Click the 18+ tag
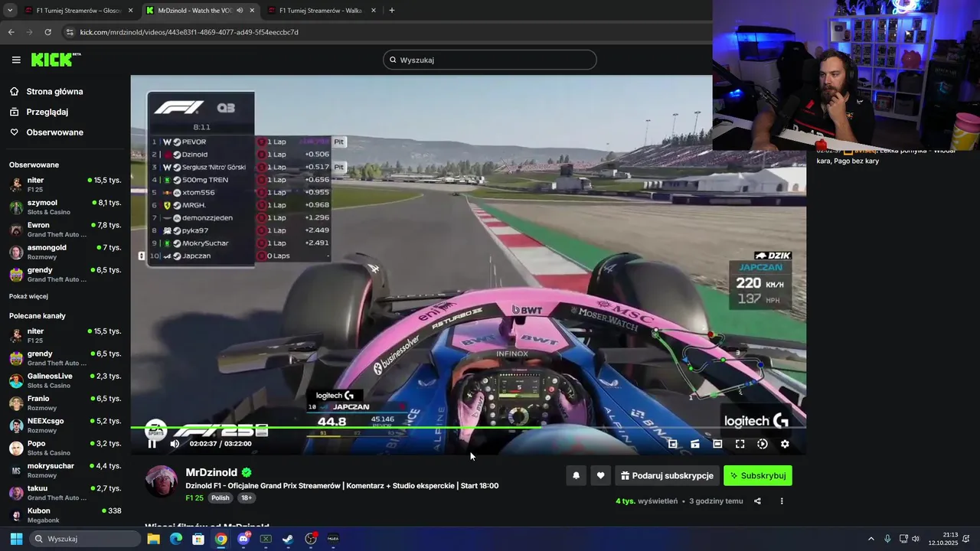The image size is (980, 551). pyautogui.click(x=247, y=497)
